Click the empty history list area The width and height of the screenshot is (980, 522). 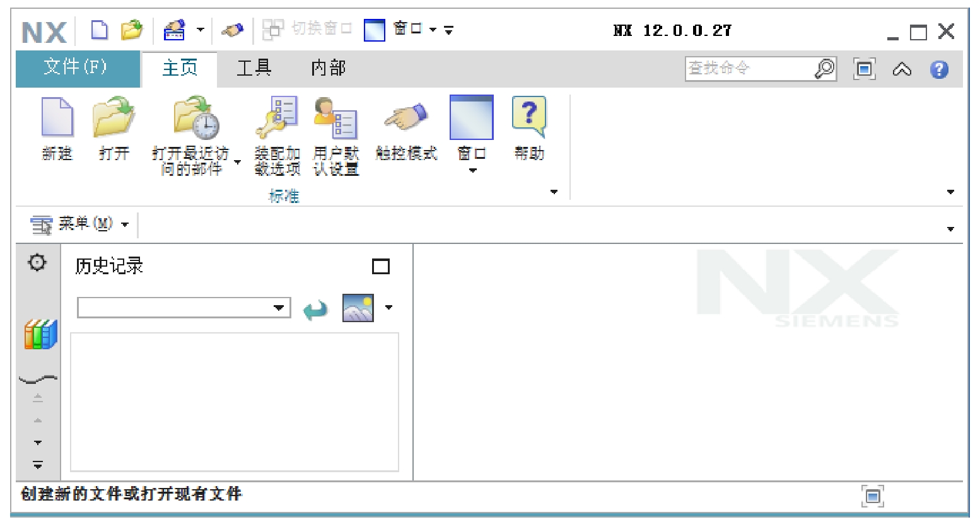(235, 402)
